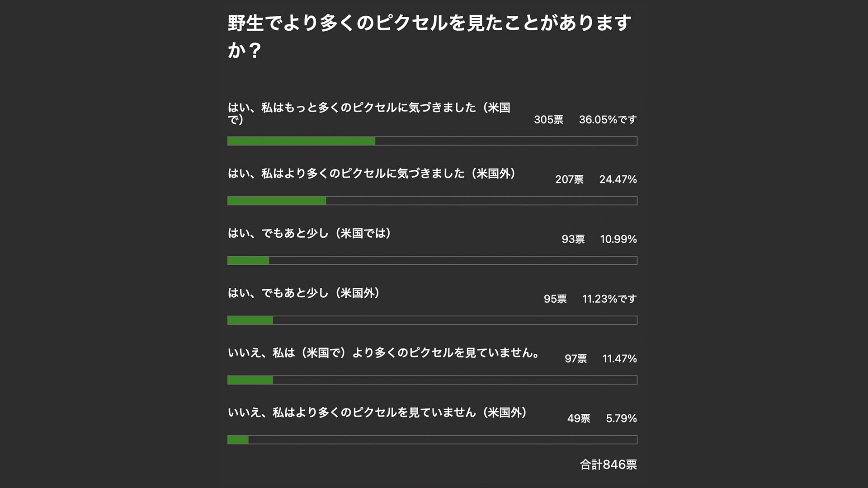This screenshot has height=488, width=868.
Task: Click the 合計846票 total votes text
Action: [x=608, y=465]
